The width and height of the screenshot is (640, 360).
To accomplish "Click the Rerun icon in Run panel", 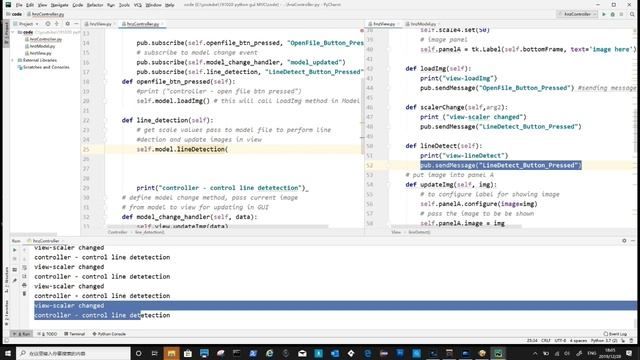I will click(15, 250).
